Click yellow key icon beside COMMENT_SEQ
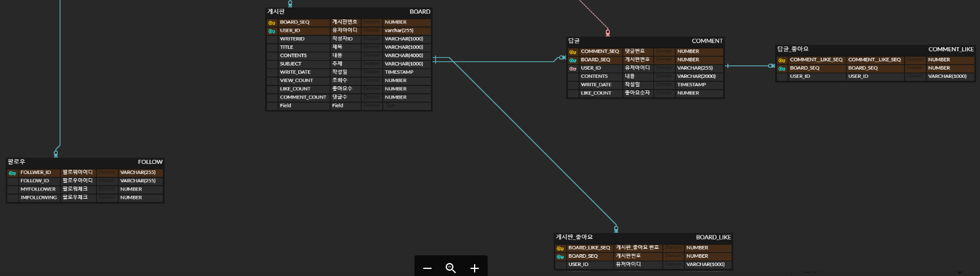Image resolution: width=980 pixels, height=276 pixels. click(x=573, y=52)
